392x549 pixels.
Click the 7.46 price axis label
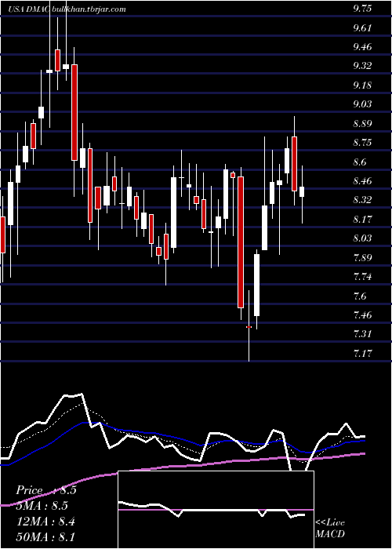(362, 315)
